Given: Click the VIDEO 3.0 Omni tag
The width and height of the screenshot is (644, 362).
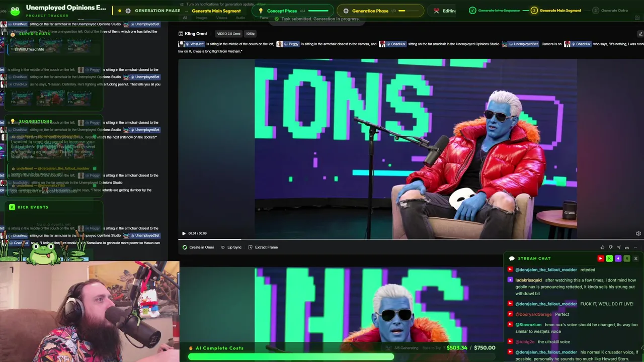Looking at the screenshot, I should [x=228, y=34].
